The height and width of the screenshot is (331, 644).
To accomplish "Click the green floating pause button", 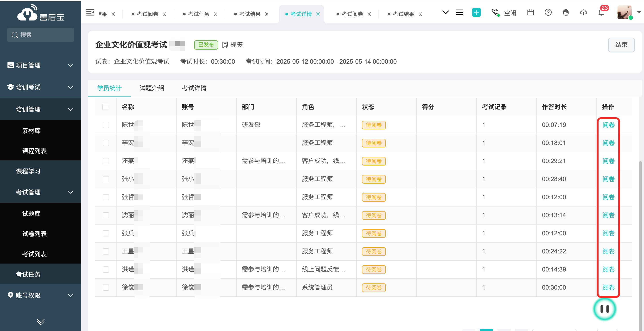I will pyautogui.click(x=604, y=309).
